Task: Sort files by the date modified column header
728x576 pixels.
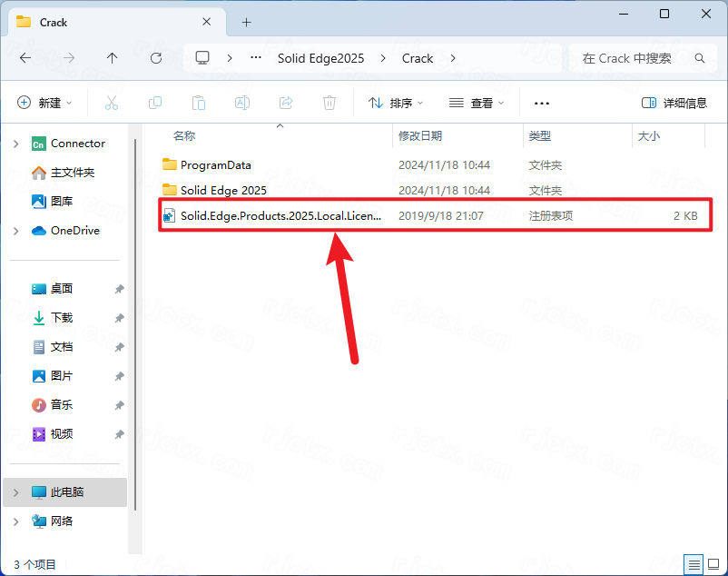Action: click(x=420, y=135)
